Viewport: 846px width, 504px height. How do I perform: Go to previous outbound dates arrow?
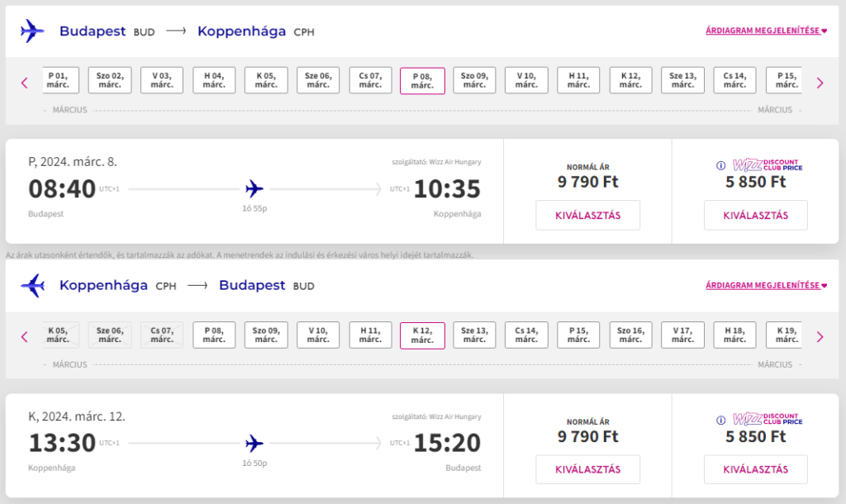point(24,83)
